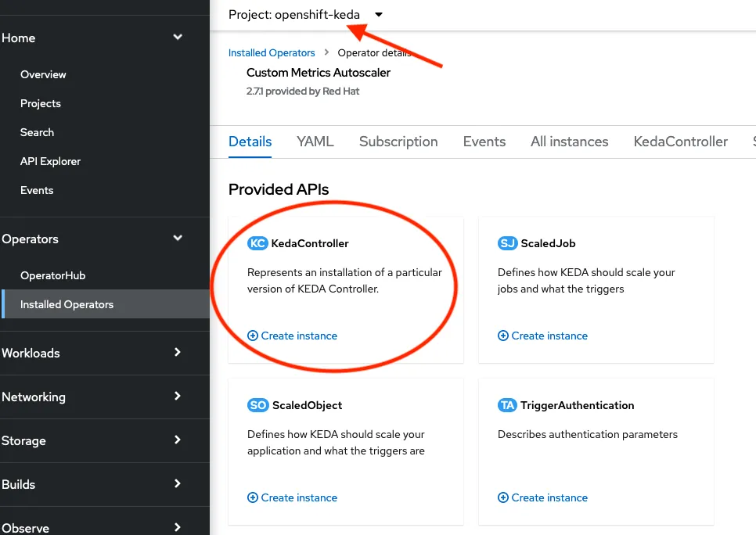Click the TriggerAuthentication TA badge icon

click(x=509, y=405)
